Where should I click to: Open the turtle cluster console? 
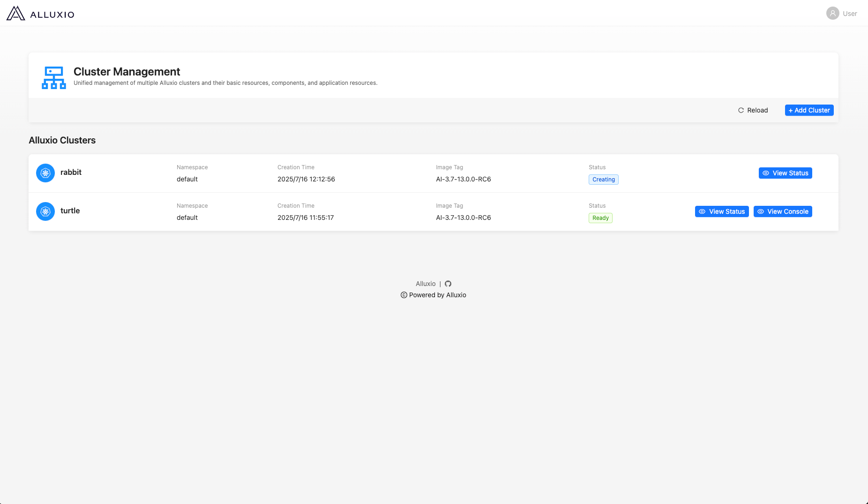click(x=782, y=211)
